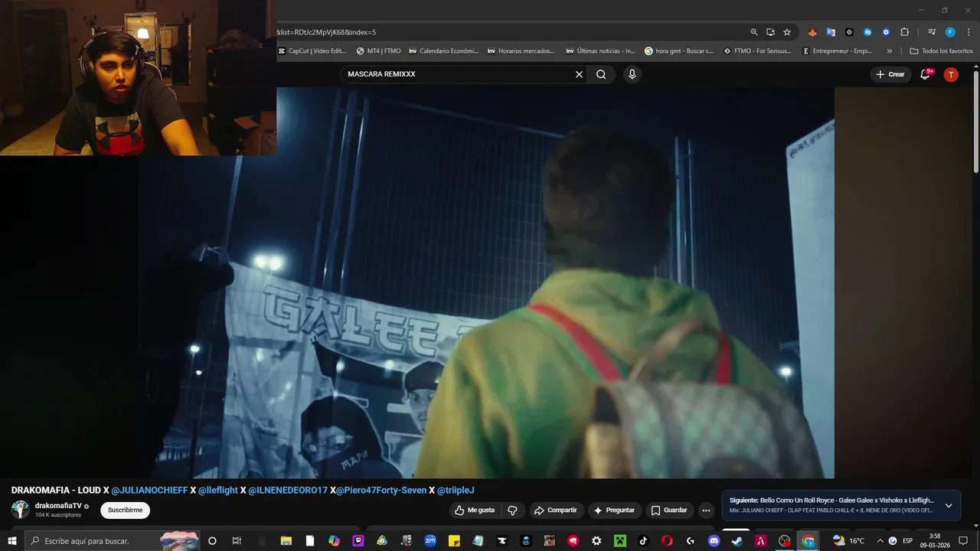Expand the Siguiente playlist panel chevron
Screen dimensions: 980x551
coord(949,506)
